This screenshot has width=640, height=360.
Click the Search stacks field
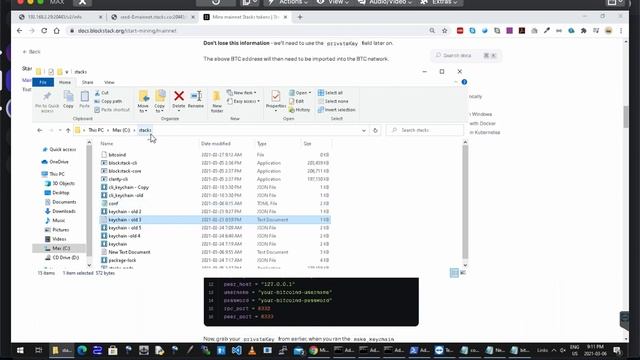click(x=425, y=130)
